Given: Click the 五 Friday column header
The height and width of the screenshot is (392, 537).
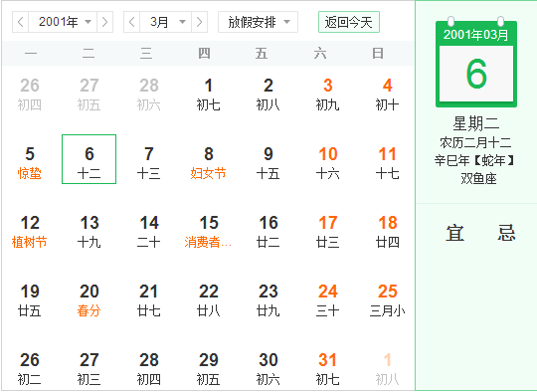Looking at the screenshot, I should (262, 54).
